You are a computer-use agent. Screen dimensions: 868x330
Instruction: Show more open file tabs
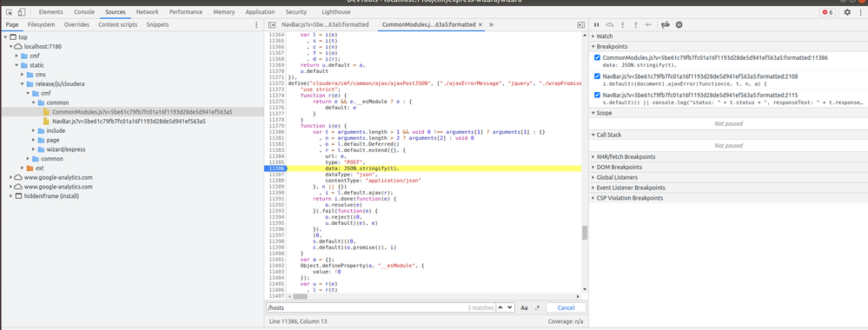(491, 25)
